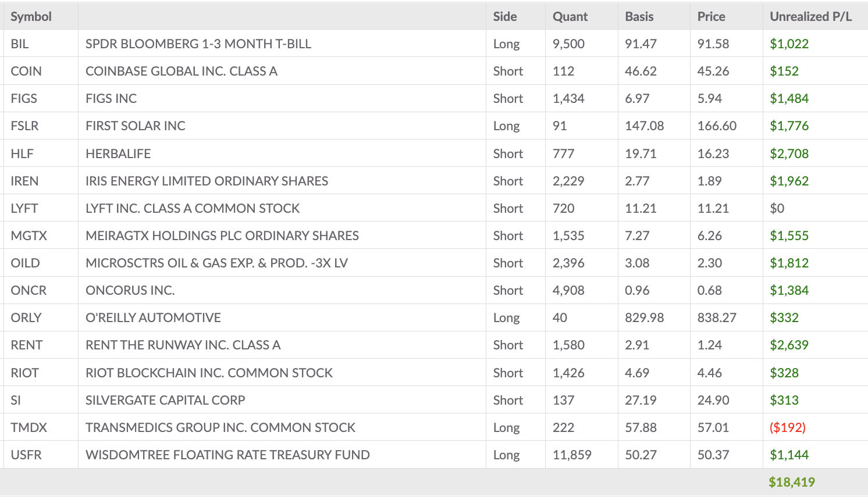Image resolution: width=868 pixels, height=500 pixels.
Task: Click the Symbol column header
Action: click(31, 16)
